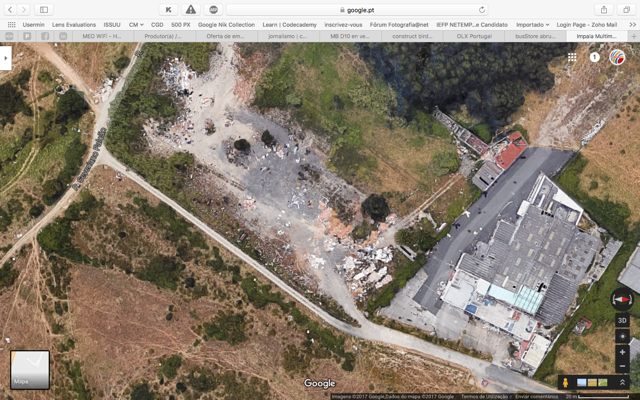Switch to Impala Multim... tab
640x400 pixels.
point(597,36)
